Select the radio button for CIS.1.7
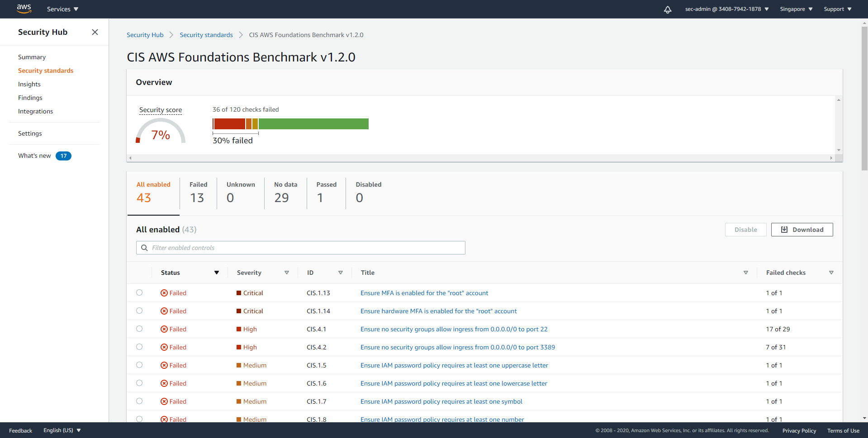Screen dimensions: 868x438 coord(139,401)
